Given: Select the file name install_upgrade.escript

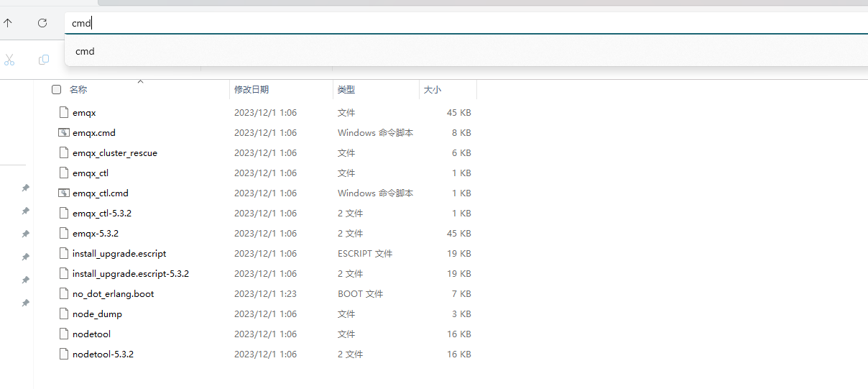Looking at the screenshot, I should tap(119, 254).
